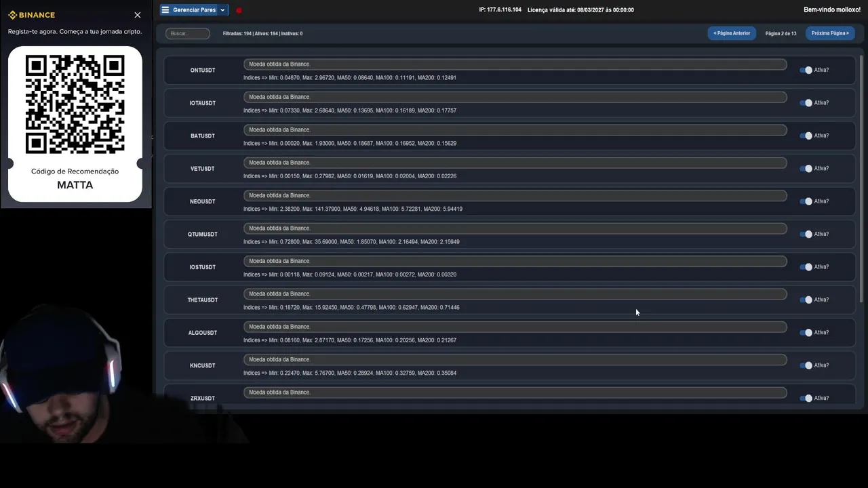Image resolution: width=868 pixels, height=488 pixels.
Task: Select the NEOUSDT pair label
Action: pos(203,202)
